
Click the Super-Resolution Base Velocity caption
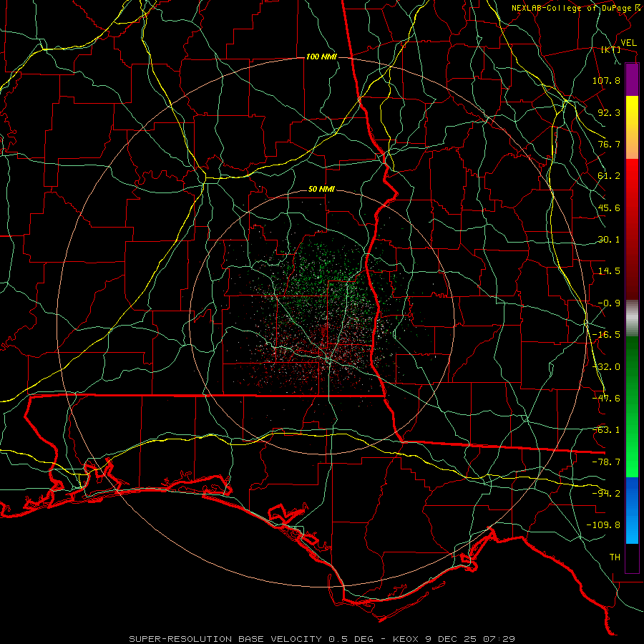pyautogui.click(x=322, y=639)
